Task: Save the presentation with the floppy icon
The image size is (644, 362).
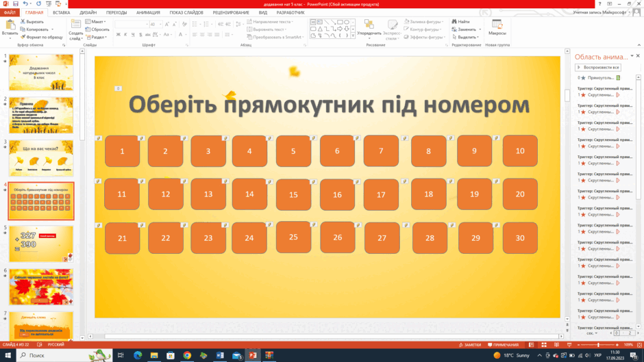Action: (16, 3)
